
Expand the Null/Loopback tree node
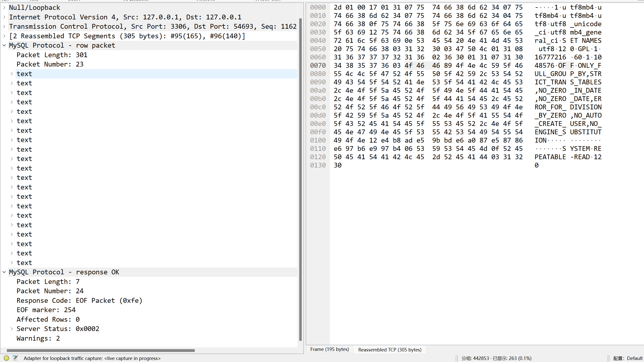[x=4, y=8]
